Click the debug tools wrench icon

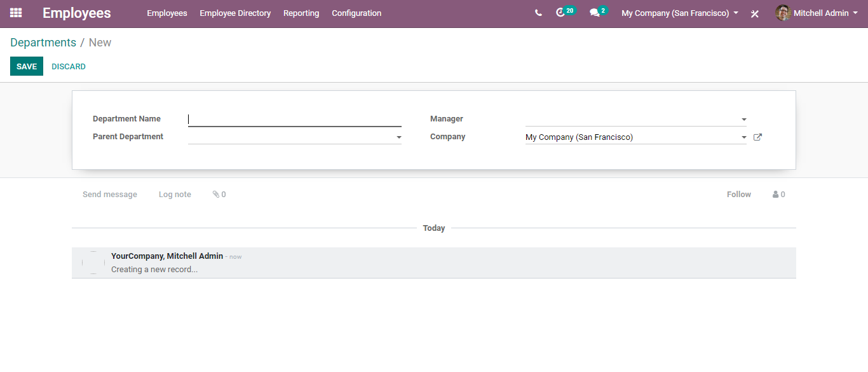point(755,13)
